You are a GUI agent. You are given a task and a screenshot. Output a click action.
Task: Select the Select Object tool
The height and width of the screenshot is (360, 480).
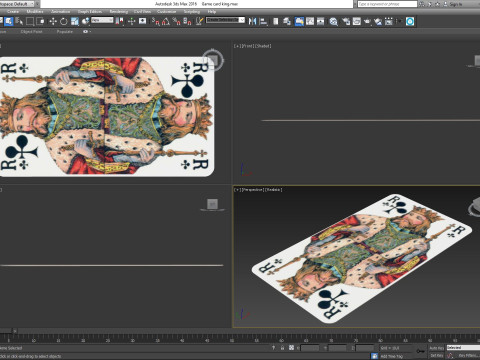pyautogui.click(x=9, y=21)
